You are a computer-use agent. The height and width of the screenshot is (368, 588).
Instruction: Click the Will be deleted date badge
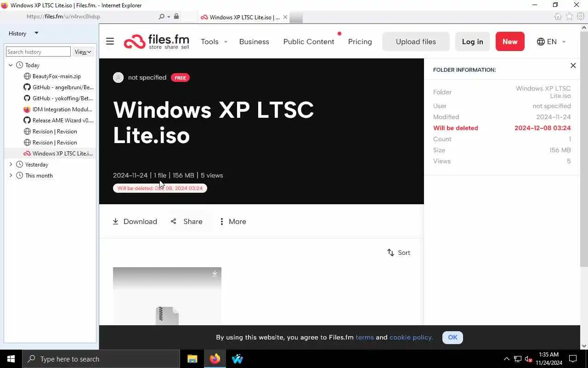pyautogui.click(x=160, y=188)
